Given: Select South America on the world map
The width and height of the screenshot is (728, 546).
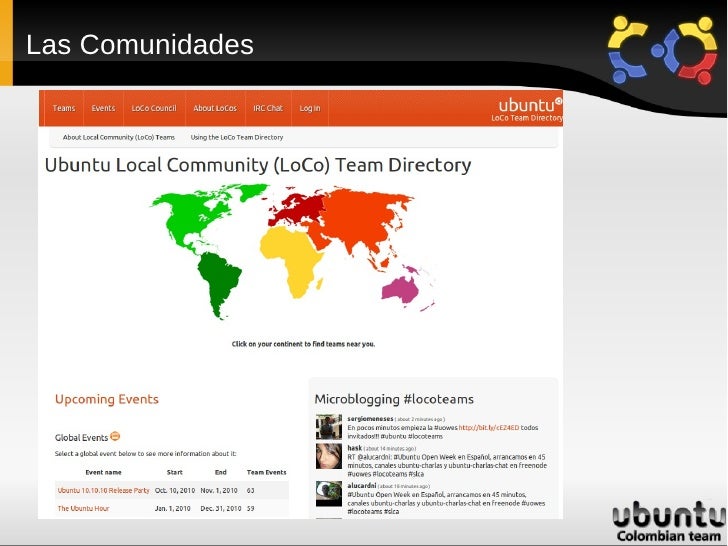Looking at the screenshot, I should coord(219,282).
